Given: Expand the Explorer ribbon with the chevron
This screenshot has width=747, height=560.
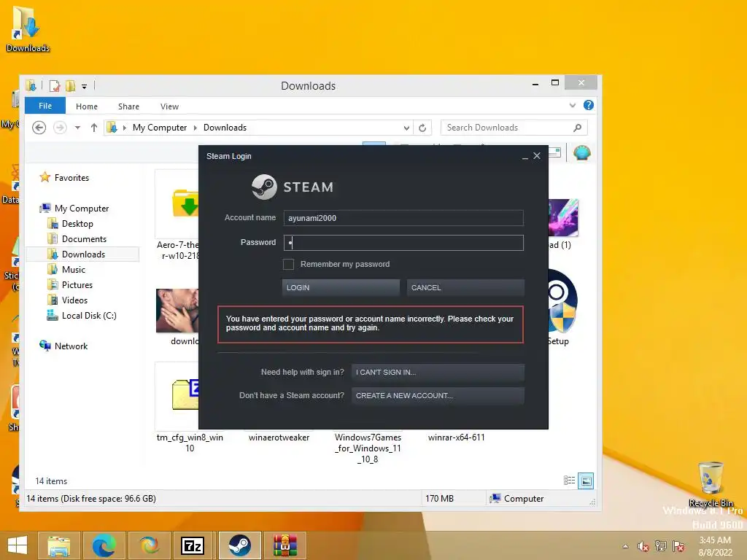Looking at the screenshot, I should 573,105.
